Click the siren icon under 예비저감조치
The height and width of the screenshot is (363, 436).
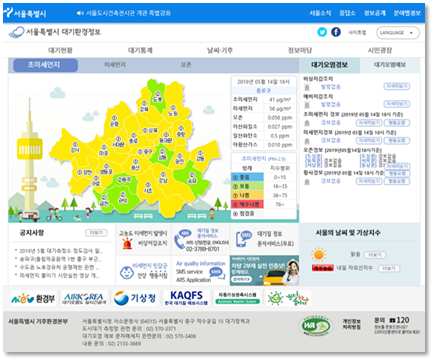click(307, 104)
